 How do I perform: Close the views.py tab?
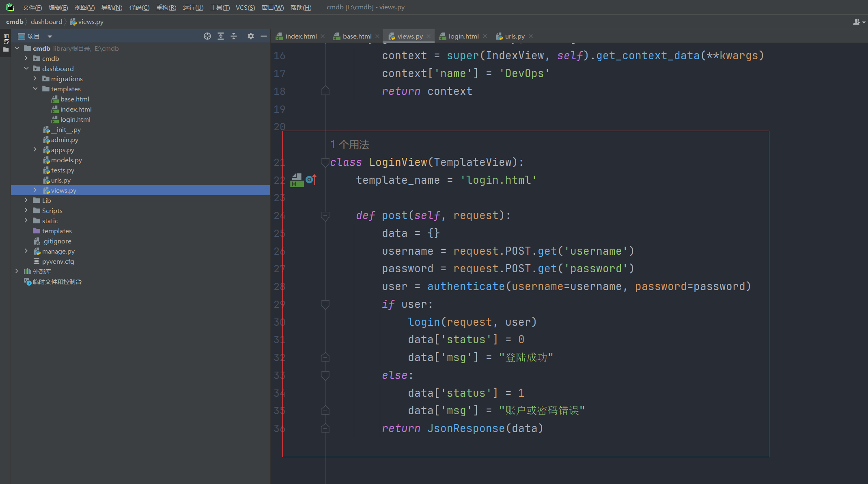(429, 36)
